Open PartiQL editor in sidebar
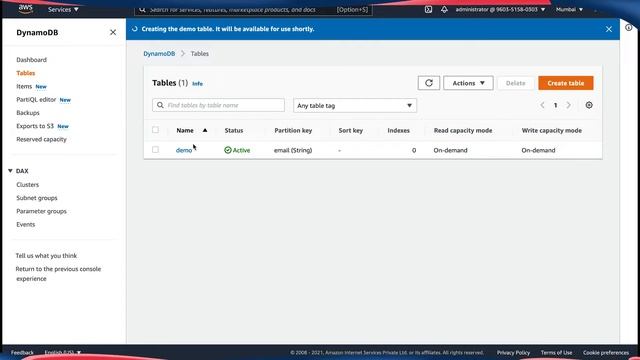640x360 pixels. point(36,100)
